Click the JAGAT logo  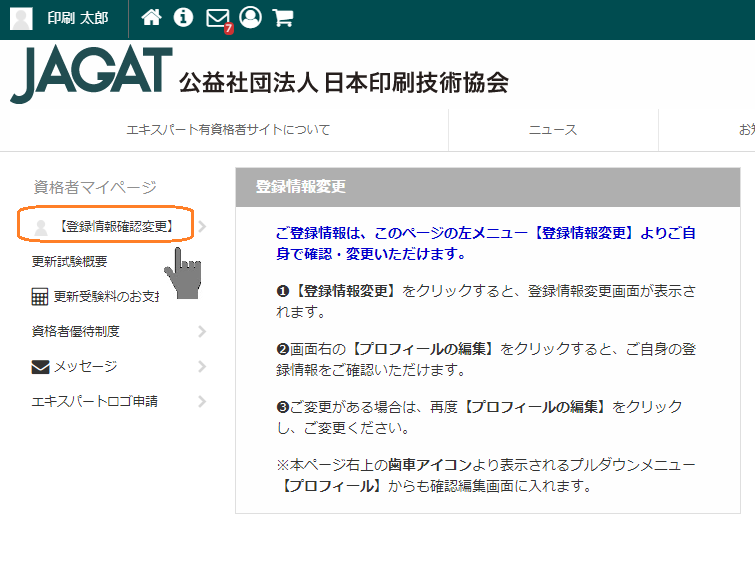tap(91, 73)
